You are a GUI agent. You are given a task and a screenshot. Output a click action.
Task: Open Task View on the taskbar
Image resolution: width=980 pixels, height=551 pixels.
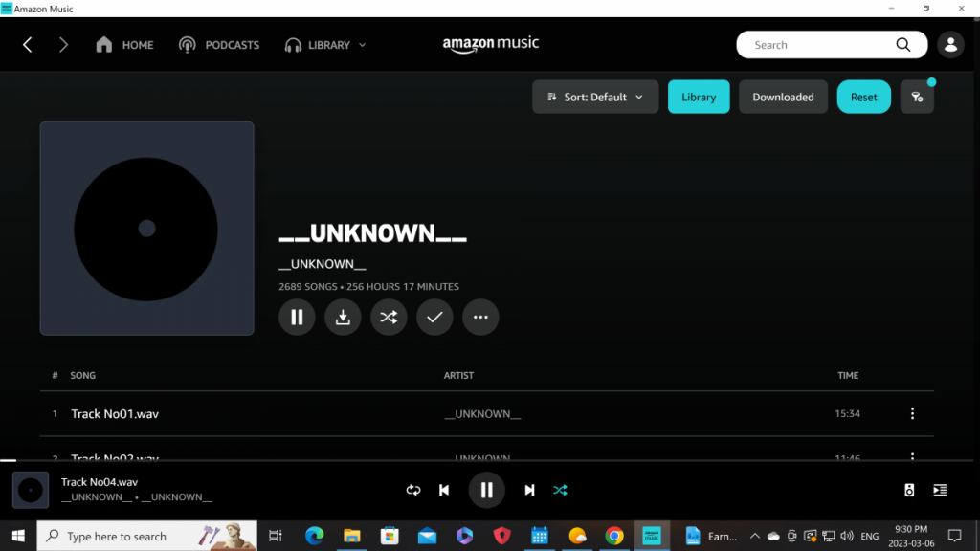click(x=275, y=536)
